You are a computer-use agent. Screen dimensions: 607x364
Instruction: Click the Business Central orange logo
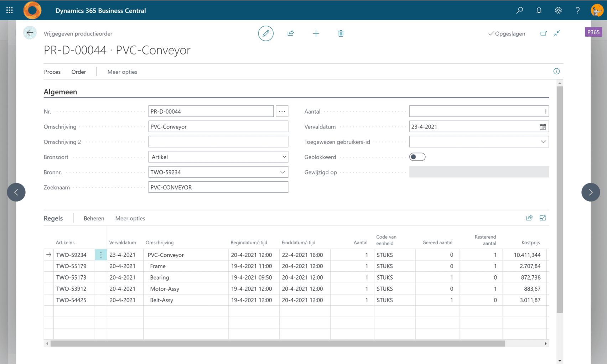32,10
